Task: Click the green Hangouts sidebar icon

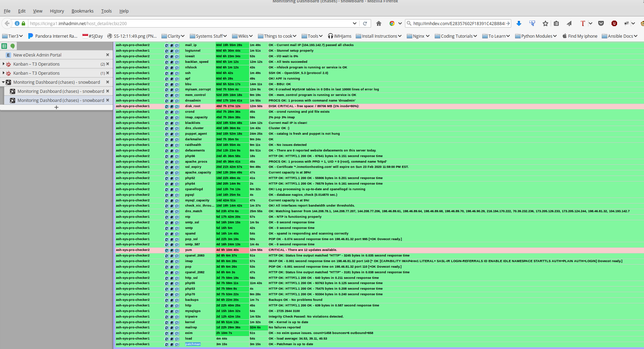Action: (13, 46)
